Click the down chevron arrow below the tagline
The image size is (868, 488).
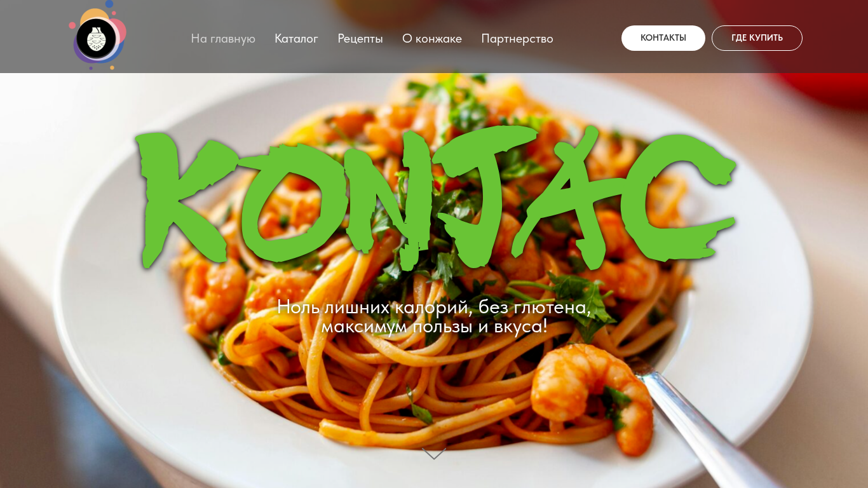point(434,454)
